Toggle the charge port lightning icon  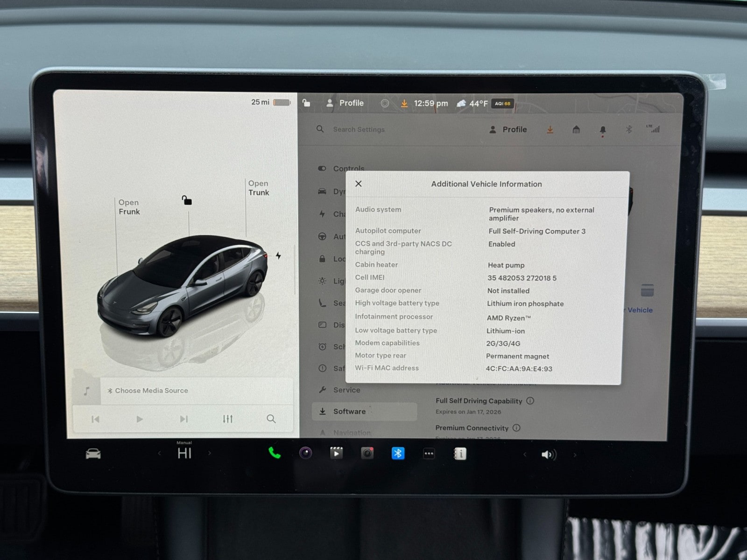(278, 256)
